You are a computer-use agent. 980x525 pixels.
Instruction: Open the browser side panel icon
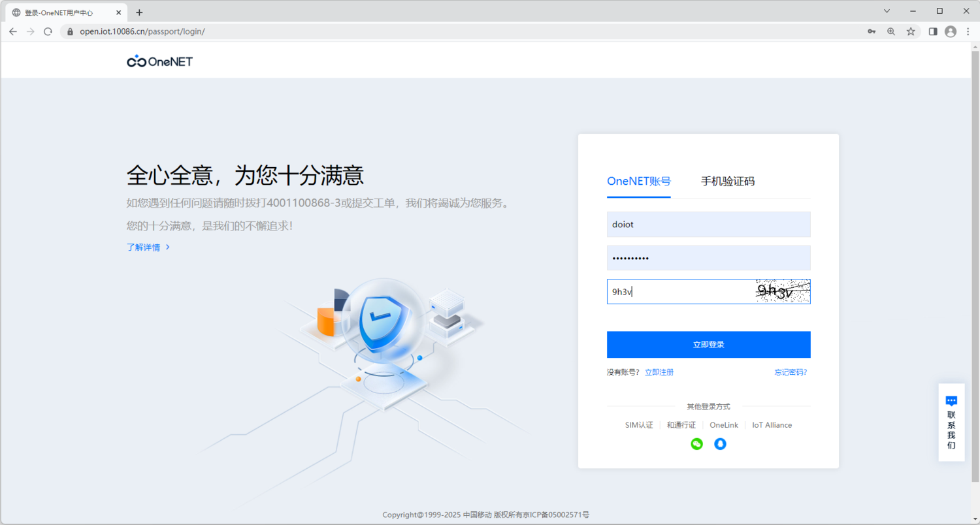933,31
